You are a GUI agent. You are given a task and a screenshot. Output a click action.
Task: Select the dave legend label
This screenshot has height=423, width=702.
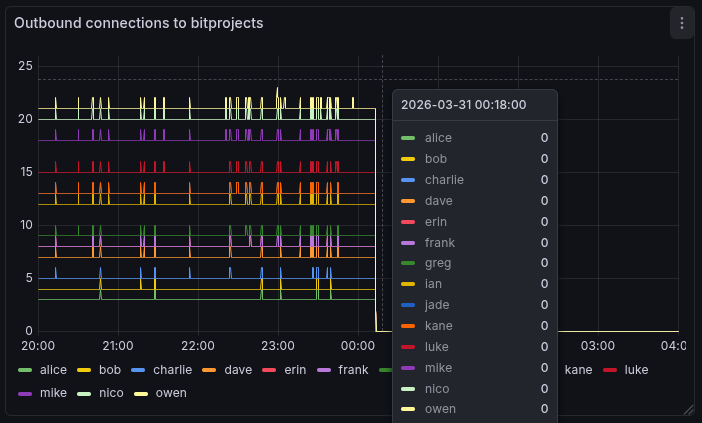pyautogui.click(x=238, y=370)
